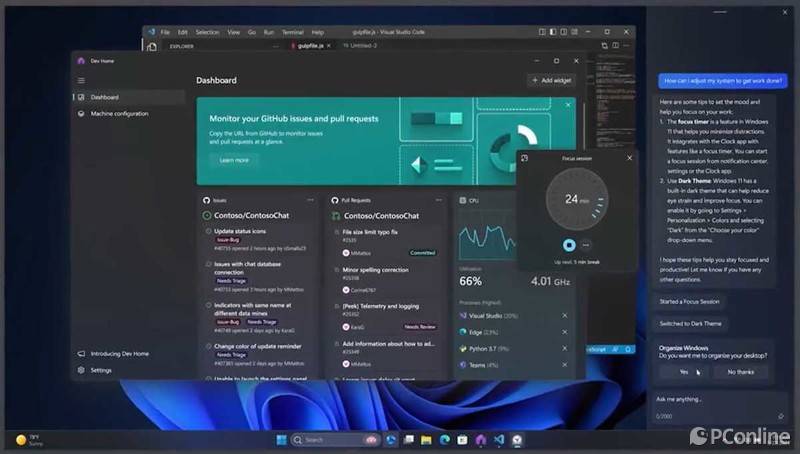This screenshot has height=454, width=800.
Task: Open 'Indicators with same name' issue
Action: (x=253, y=309)
